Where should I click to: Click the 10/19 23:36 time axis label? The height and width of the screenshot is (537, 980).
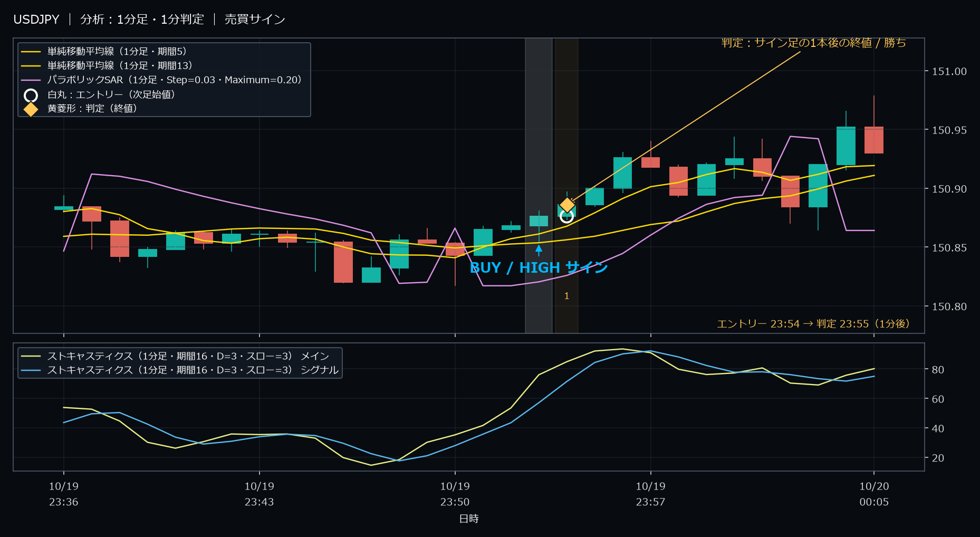64,494
